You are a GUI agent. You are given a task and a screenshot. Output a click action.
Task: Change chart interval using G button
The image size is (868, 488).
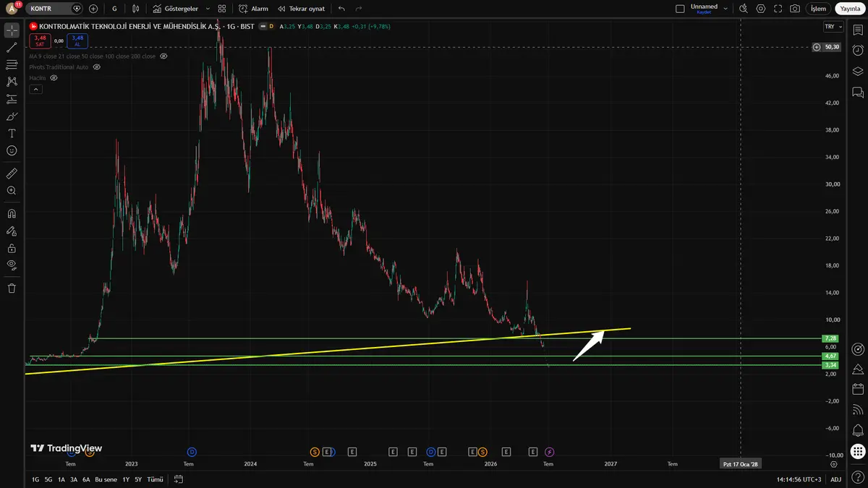(114, 9)
